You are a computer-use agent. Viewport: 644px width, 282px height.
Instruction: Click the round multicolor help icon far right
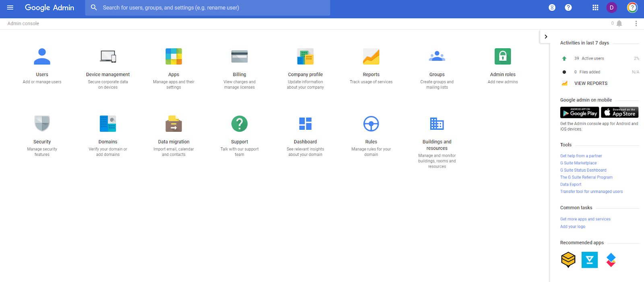point(632,8)
